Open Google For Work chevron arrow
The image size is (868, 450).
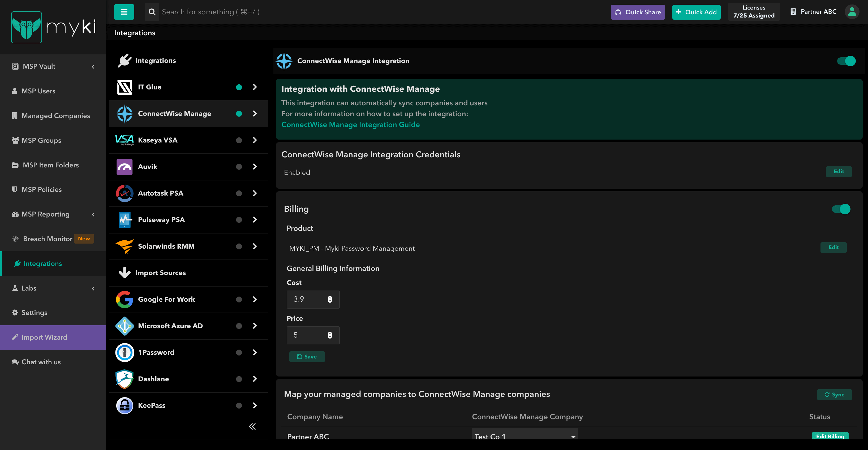[255, 299]
